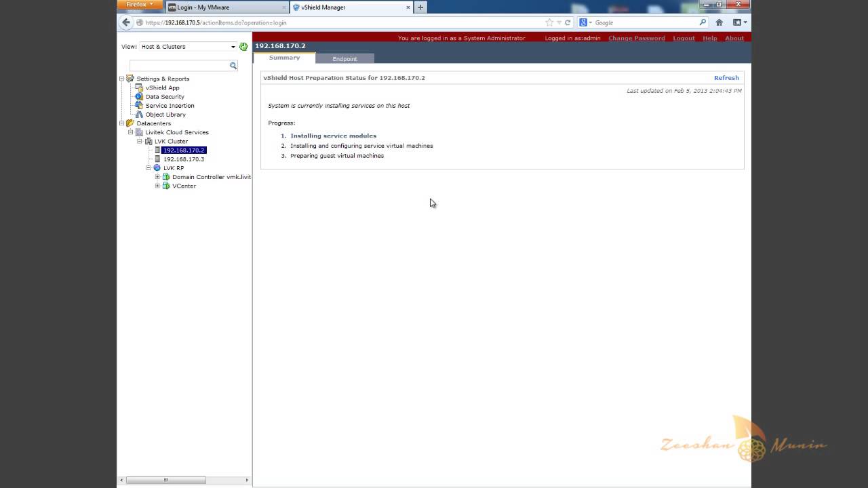Viewport: 868px width, 488px height.
Task: Switch to the Summary tab
Action: (284, 58)
